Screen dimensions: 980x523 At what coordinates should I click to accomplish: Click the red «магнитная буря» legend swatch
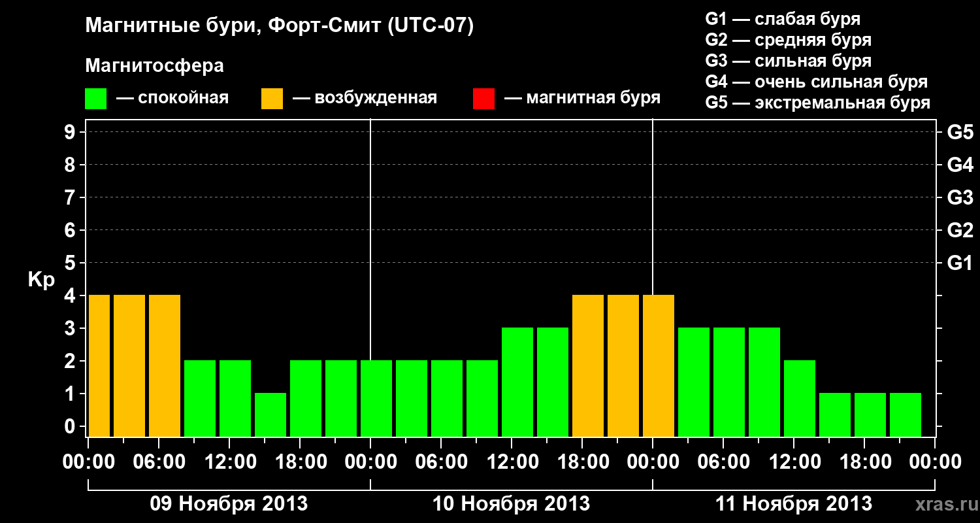point(483,99)
